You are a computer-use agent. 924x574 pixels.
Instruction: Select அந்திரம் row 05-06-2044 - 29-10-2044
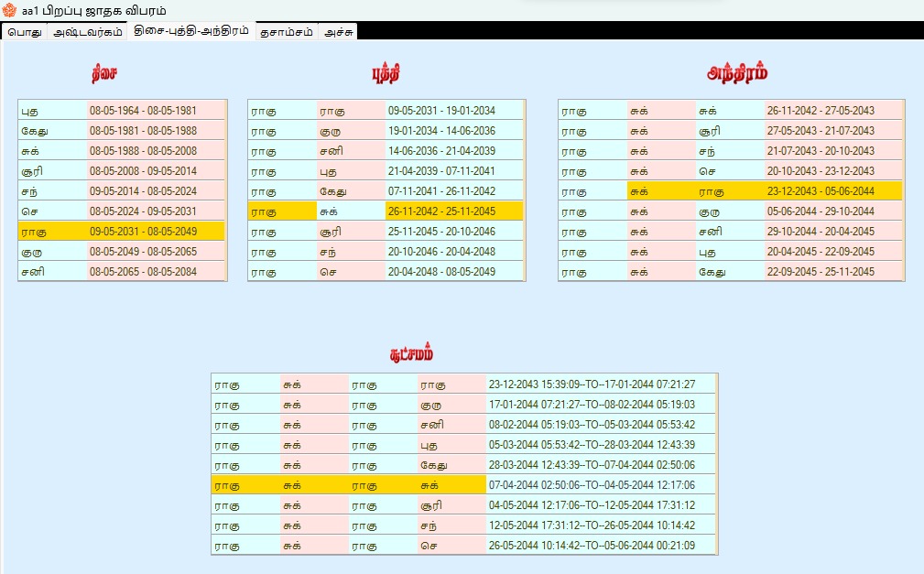coord(731,211)
